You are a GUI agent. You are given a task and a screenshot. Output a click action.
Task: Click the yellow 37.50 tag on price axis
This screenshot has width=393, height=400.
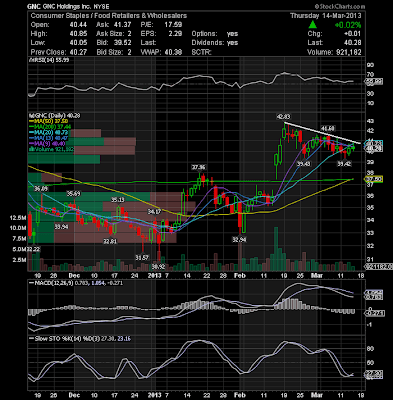pyautogui.click(x=374, y=179)
